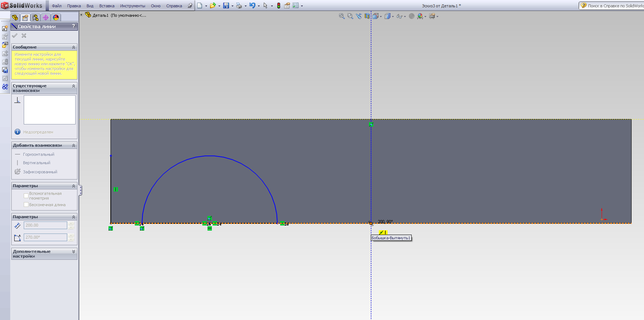Open dropdown arrow next to Save icon

[232, 6]
